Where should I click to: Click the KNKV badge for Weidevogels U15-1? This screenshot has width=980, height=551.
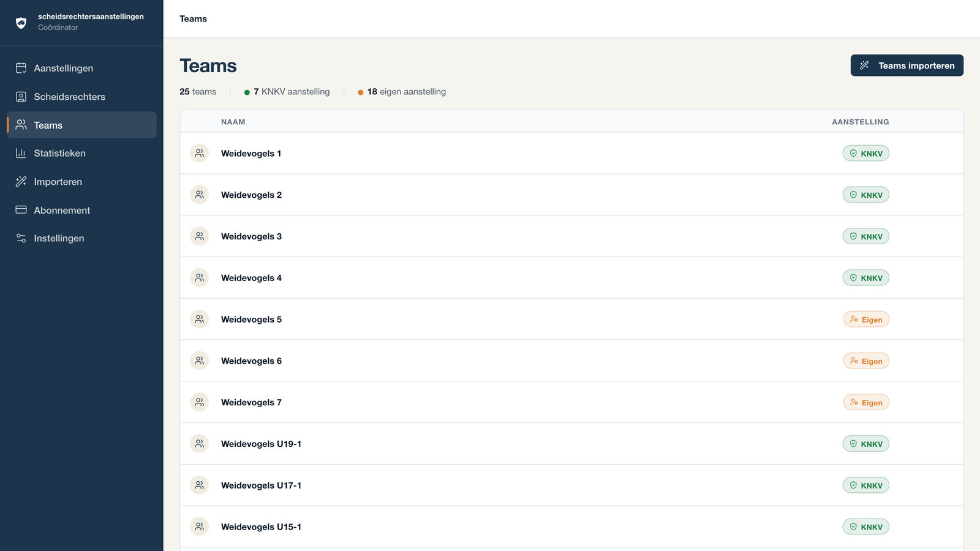pos(865,527)
